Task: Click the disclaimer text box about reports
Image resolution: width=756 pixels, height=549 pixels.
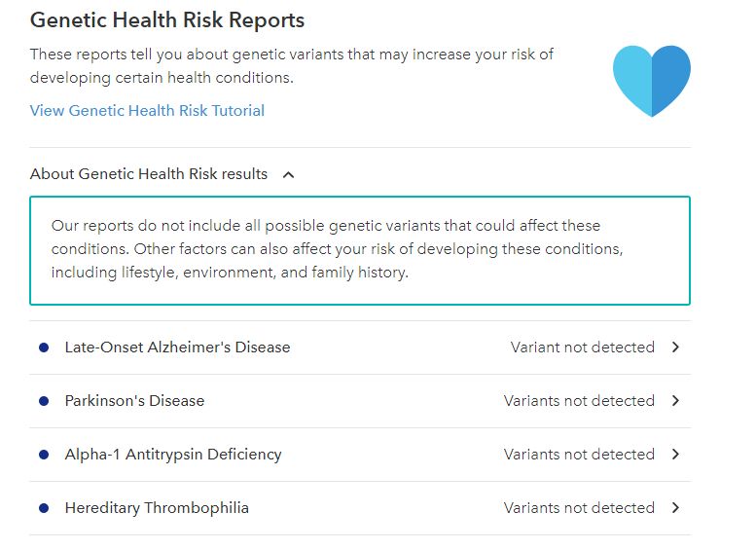Action: [x=359, y=250]
